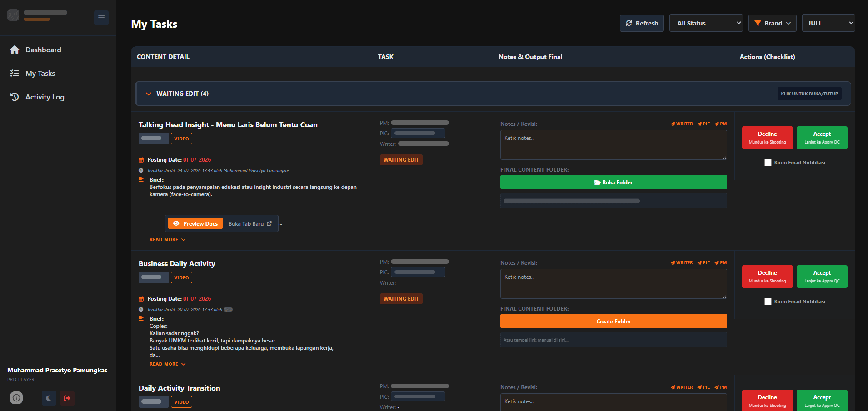Open Activity Log in sidebar
Image resolution: width=868 pixels, height=411 pixels.
[x=45, y=97]
